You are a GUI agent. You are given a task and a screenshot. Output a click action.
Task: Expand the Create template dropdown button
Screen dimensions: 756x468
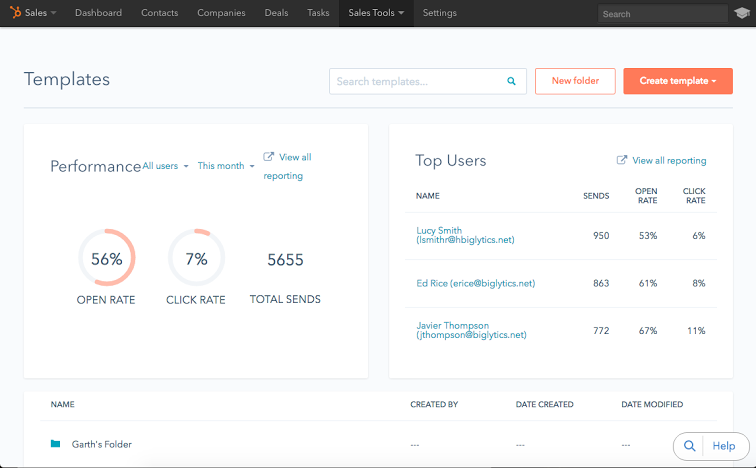tap(677, 81)
